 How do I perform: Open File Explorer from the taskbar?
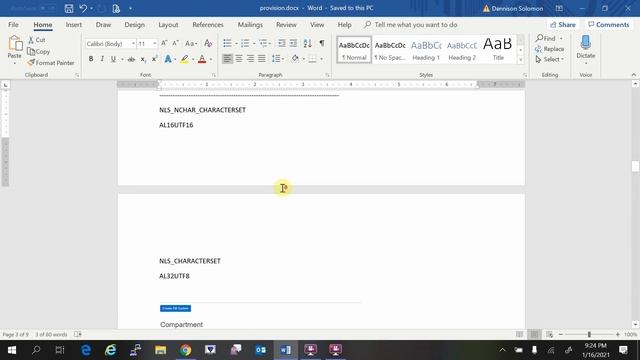tap(160, 350)
